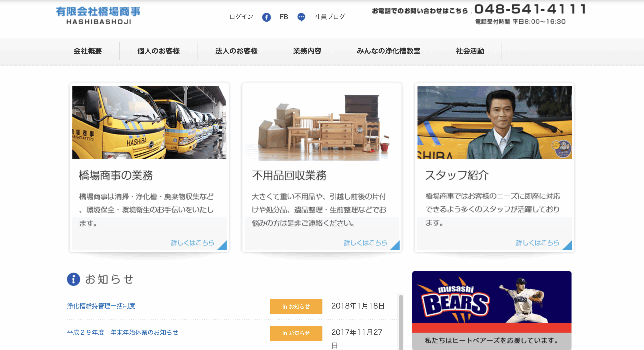Click blue corner triangle on スタッフ紹介 card

pos(568,246)
